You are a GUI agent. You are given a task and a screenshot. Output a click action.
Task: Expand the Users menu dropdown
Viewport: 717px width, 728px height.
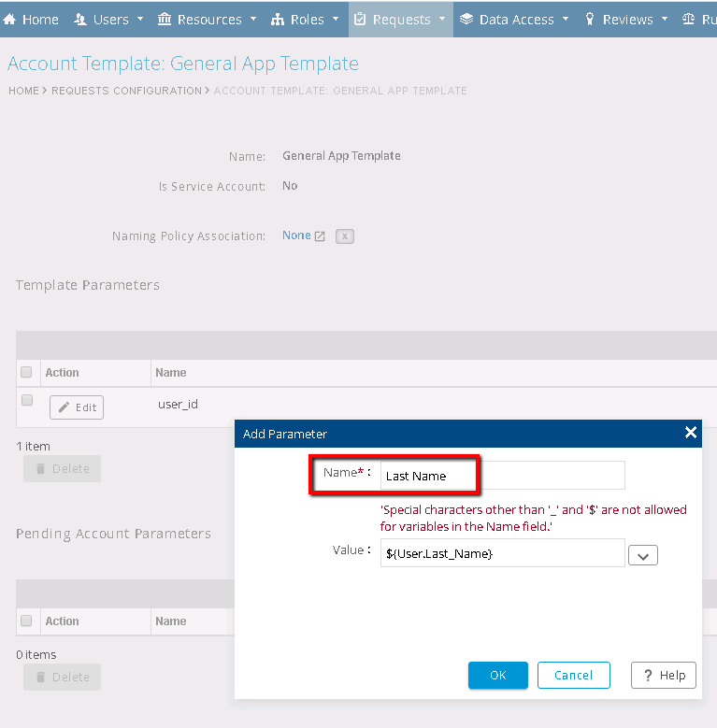point(140,20)
